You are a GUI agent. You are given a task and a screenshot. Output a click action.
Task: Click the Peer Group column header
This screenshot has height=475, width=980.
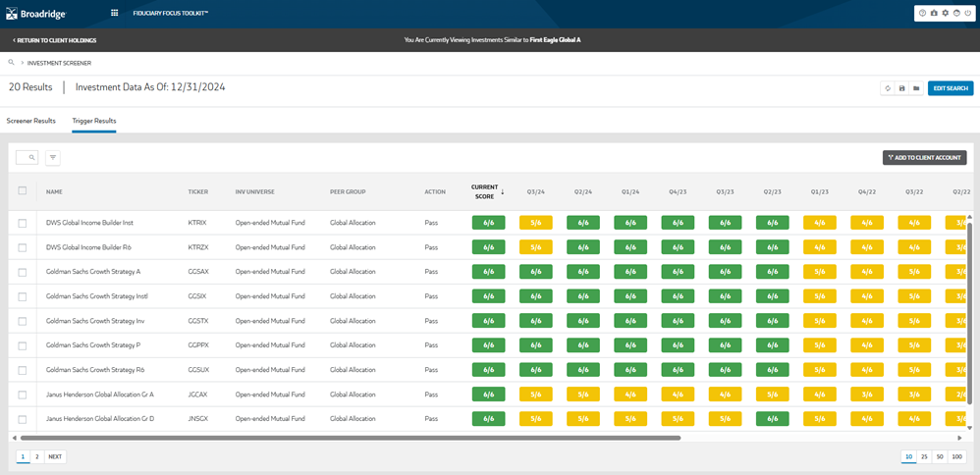348,192
